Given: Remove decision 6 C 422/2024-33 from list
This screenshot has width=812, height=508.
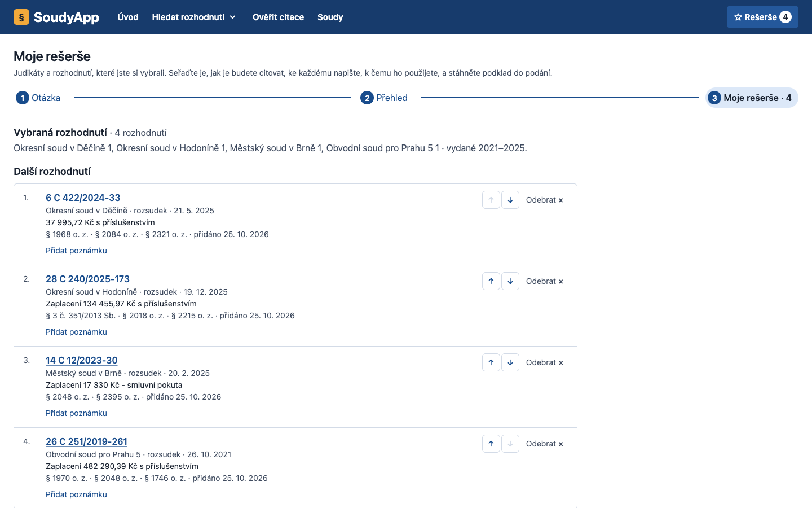Looking at the screenshot, I should [x=545, y=200].
